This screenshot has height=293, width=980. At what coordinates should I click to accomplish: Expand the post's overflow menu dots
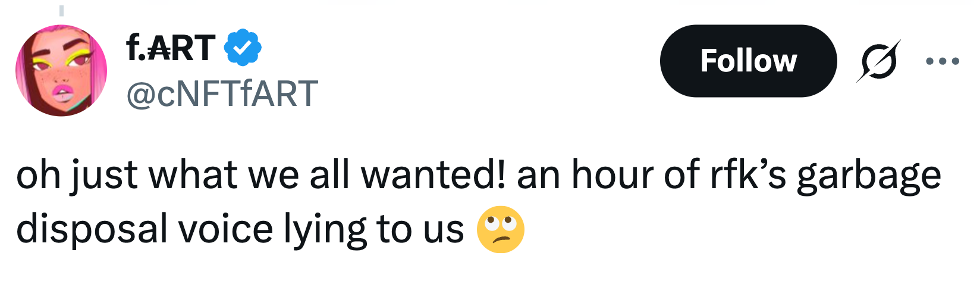(943, 61)
